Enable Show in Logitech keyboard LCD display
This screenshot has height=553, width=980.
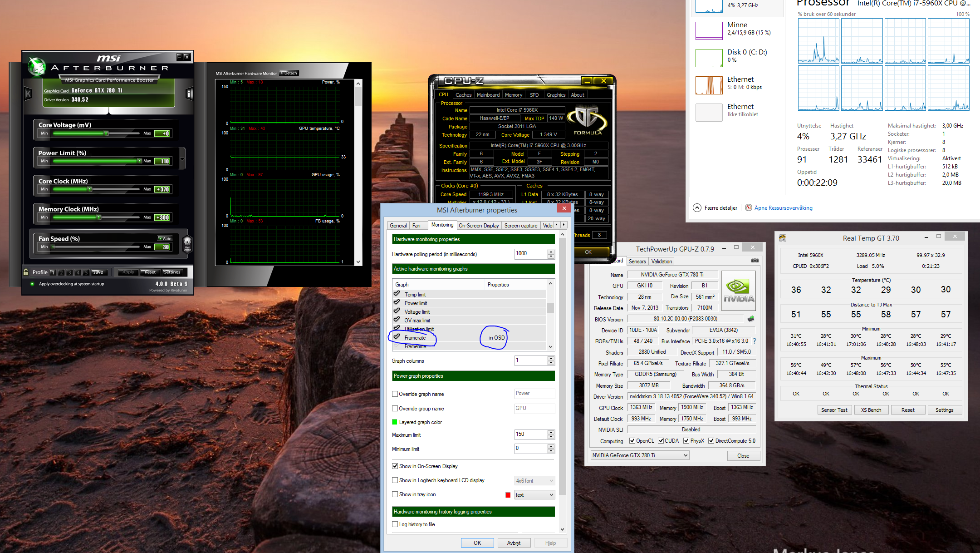(x=395, y=480)
